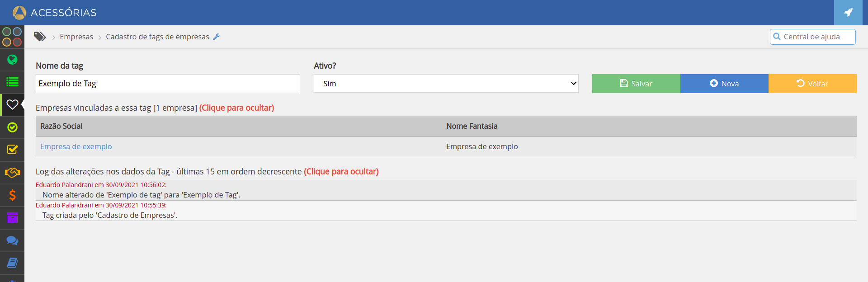Click the yellow checkbox task icon
The height and width of the screenshot is (282, 868).
[x=12, y=150]
